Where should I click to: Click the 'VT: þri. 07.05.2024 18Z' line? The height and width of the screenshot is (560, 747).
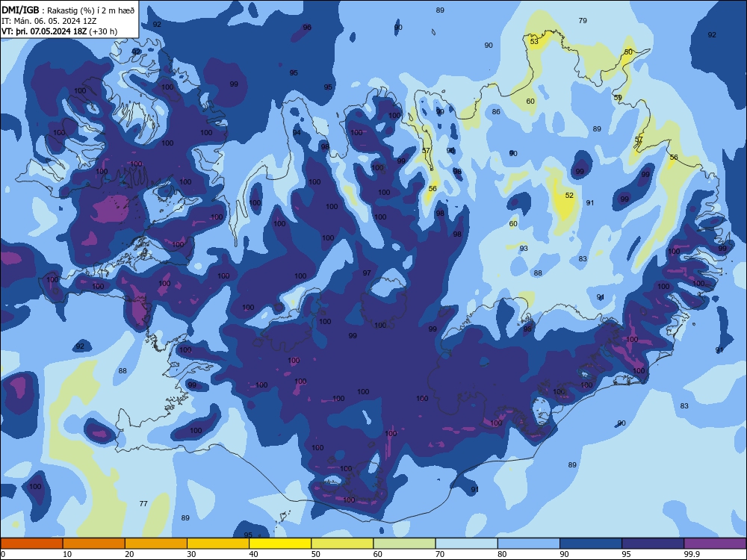pos(44,31)
